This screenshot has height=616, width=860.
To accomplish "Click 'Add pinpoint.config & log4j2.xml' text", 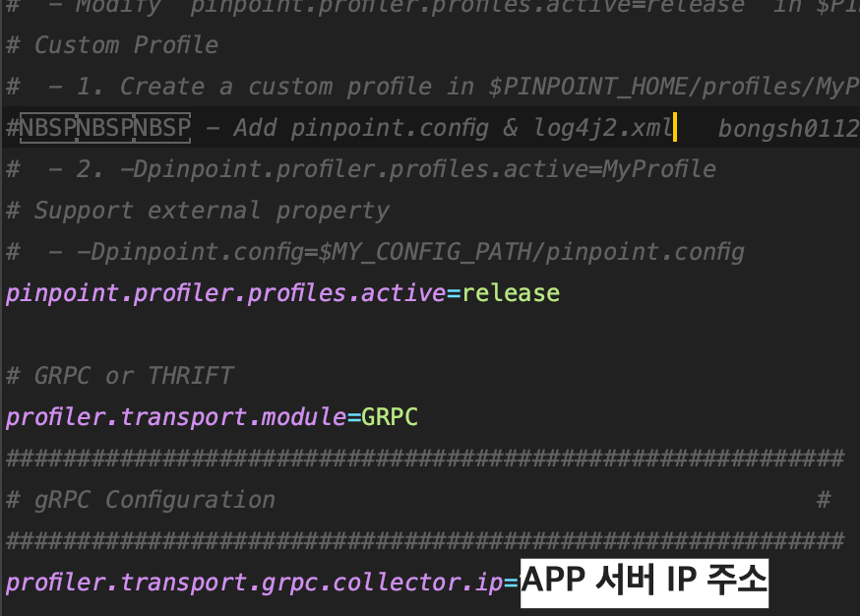I will click(x=453, y=128).
